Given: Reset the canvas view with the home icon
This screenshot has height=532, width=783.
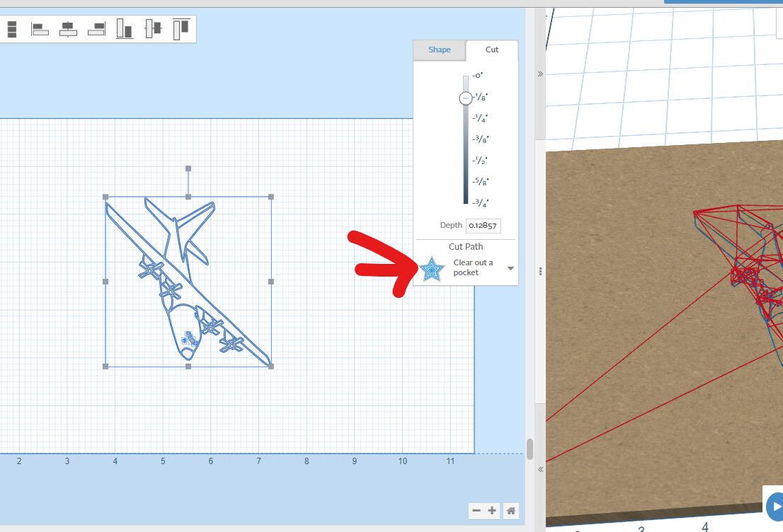Looking at the screenshot, I should tap(511, 511).
